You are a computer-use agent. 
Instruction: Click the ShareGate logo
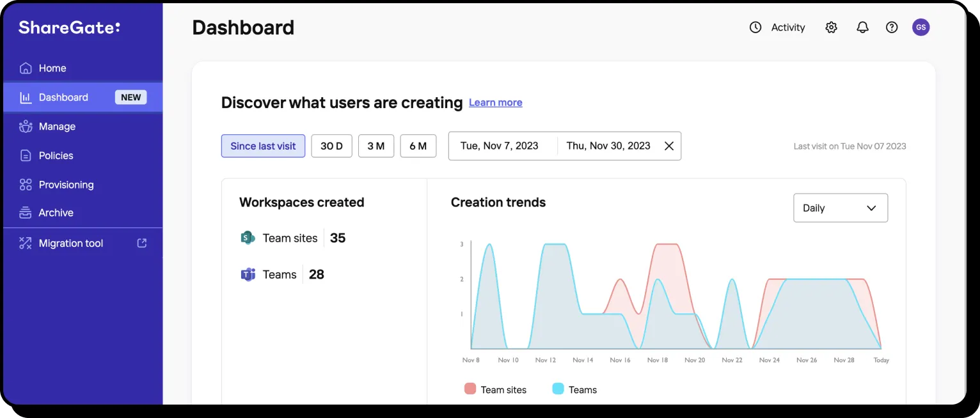point(69,27)
